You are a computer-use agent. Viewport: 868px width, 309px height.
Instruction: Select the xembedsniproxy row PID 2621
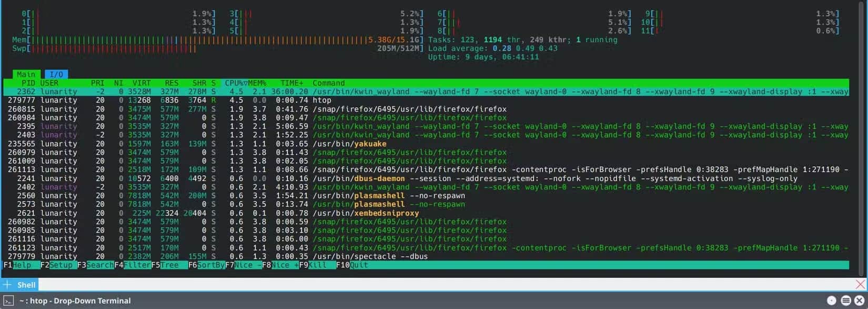[x=426, y=213]
